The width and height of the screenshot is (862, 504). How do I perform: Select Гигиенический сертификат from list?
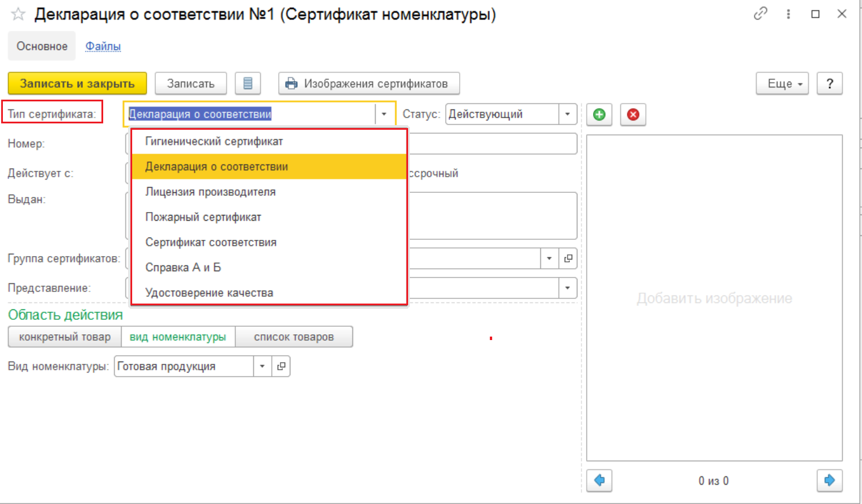(269, 141)
